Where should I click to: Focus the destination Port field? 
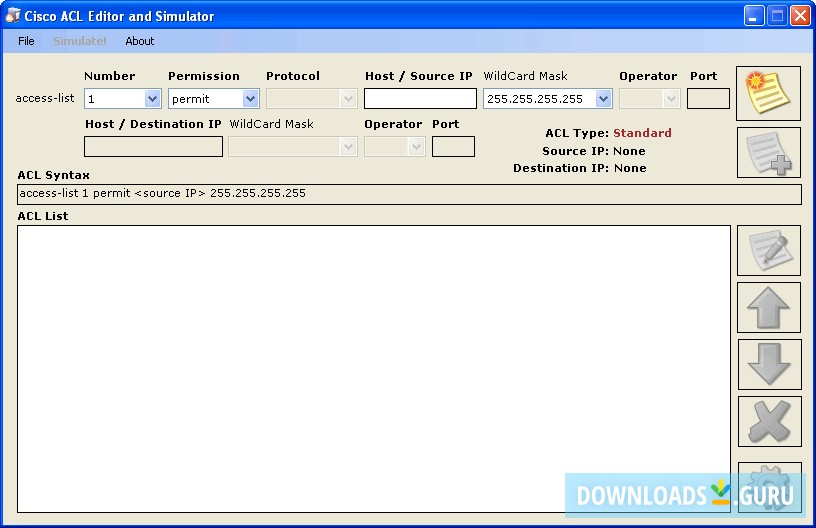pyautogui.click(x=453, y=147)
